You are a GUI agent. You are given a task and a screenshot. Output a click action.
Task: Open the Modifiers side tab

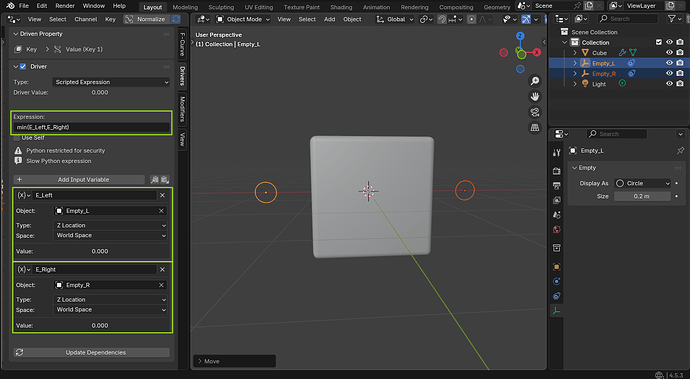(x=182, y=109)
